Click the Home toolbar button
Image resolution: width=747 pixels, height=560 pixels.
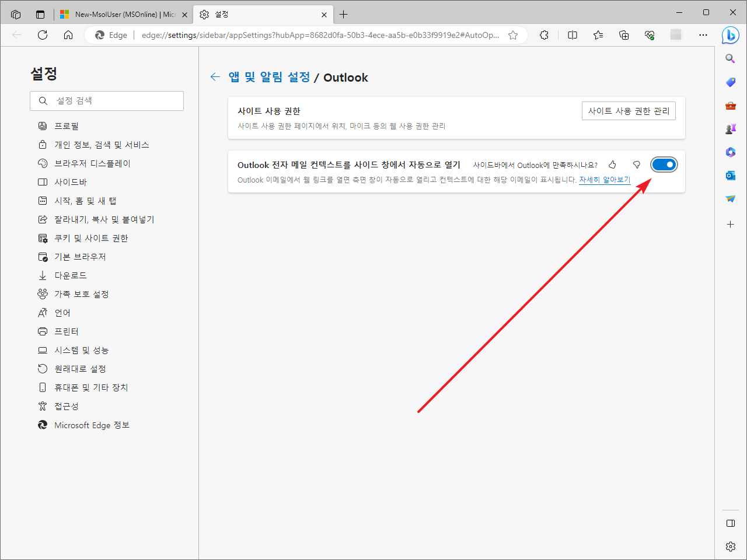68,35
